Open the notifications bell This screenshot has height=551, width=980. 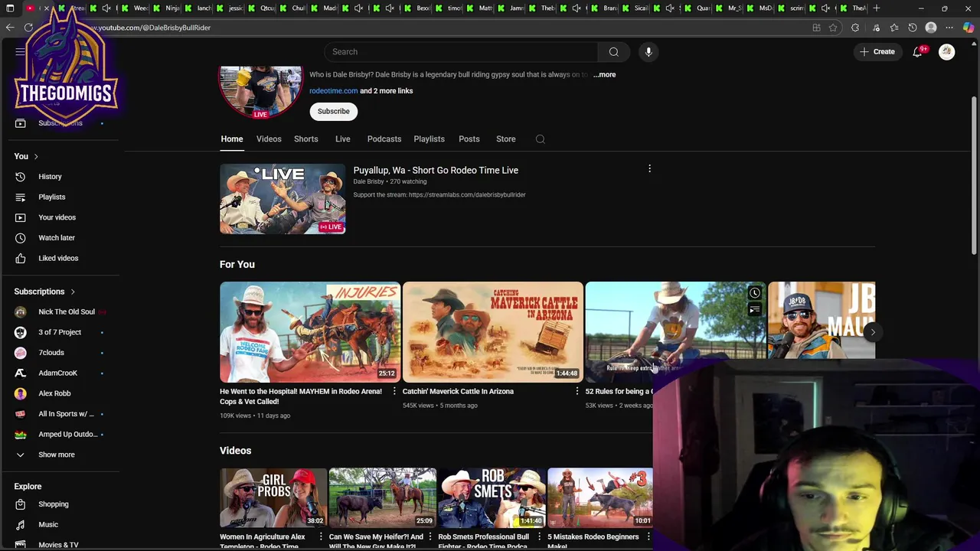pos(917,52)
